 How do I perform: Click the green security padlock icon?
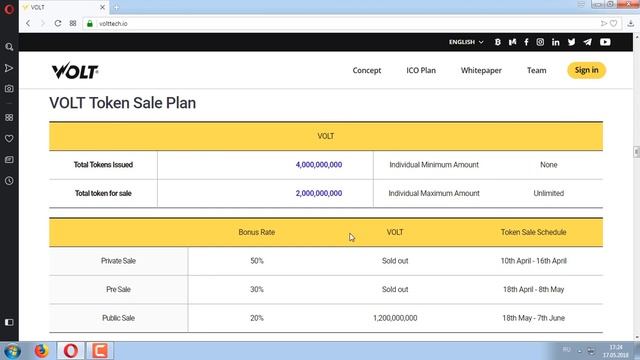pyautogui.click(x=90, y=24)
